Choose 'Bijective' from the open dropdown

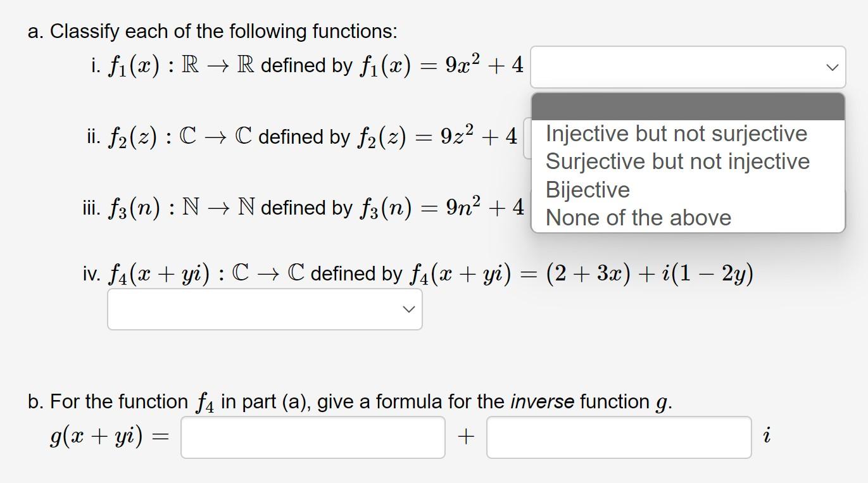(x=588, y=189)
